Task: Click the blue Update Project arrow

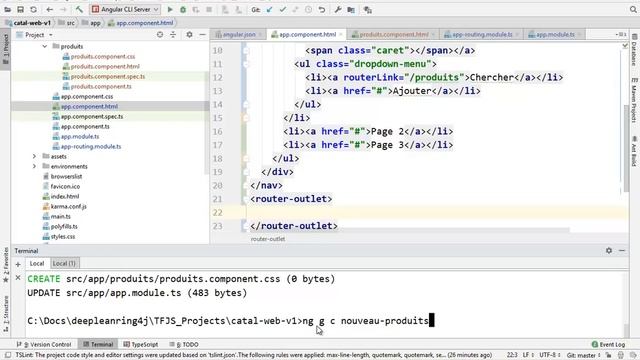Action: (269, 9)
